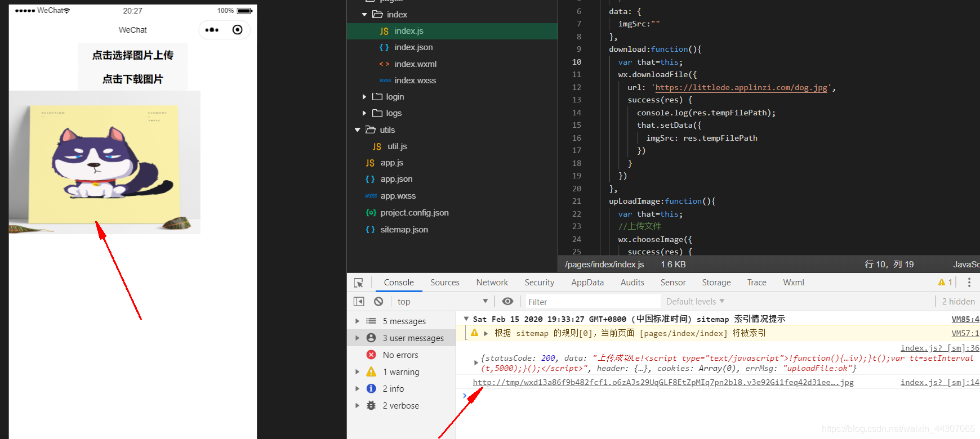Click the messages list icon
The image size is (980, 439).
point(371,321)
